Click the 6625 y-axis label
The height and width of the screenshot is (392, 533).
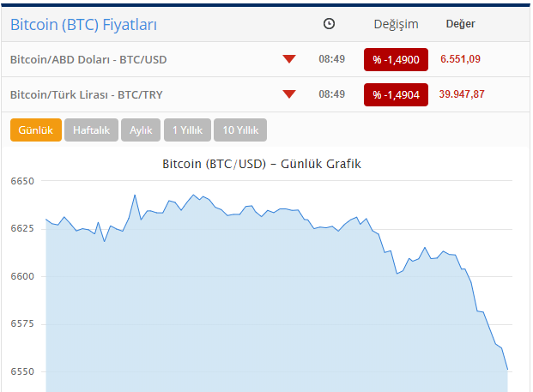point(22,228)
